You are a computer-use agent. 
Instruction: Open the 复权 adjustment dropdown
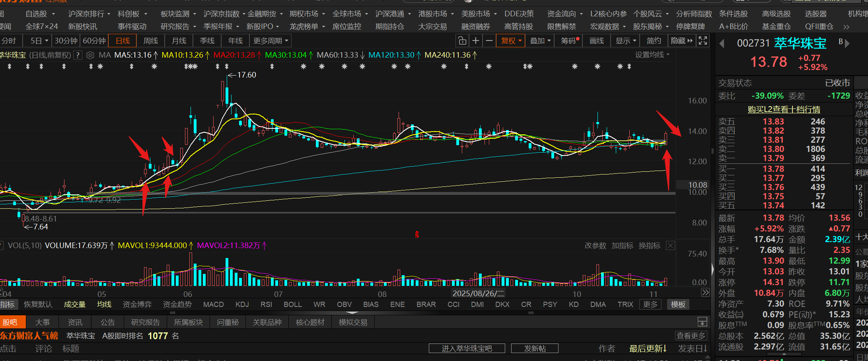(511, 41)
